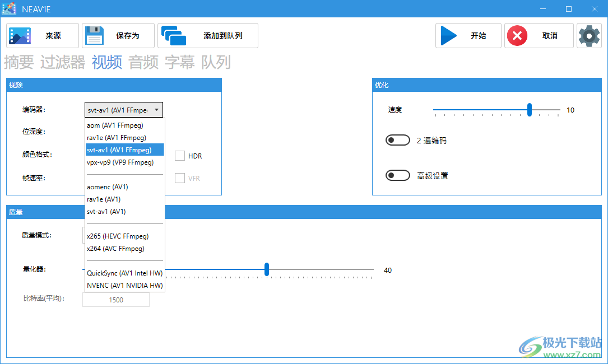Select aomenc (AV1) from the list
The image size is (608, 364).
coord(124,187)
